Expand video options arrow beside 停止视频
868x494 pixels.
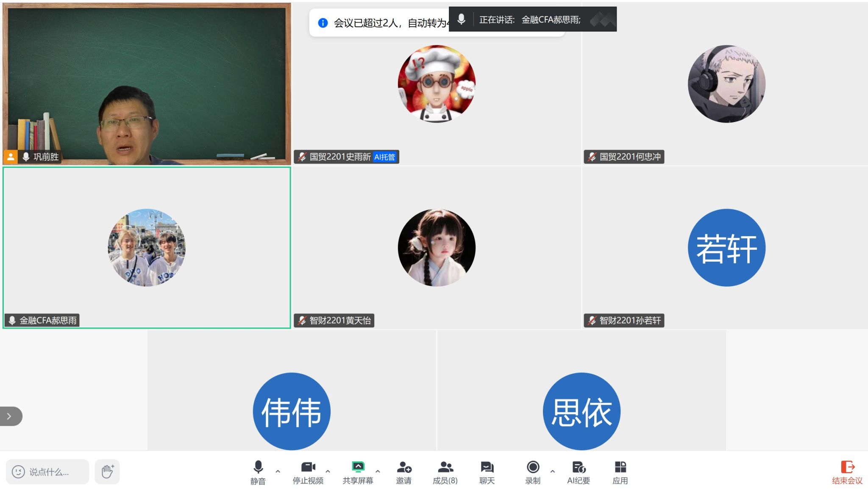(328, 471)
